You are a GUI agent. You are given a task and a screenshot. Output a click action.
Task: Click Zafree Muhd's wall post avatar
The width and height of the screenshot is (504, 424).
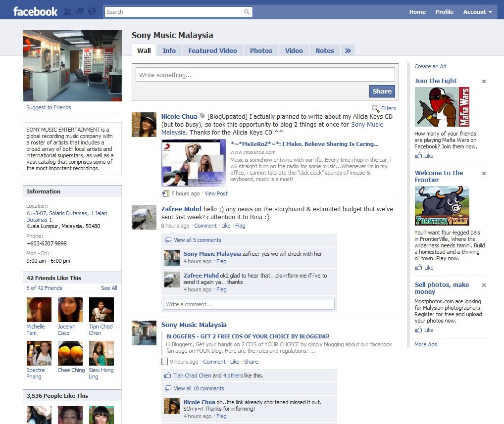[x=144, y=217]
